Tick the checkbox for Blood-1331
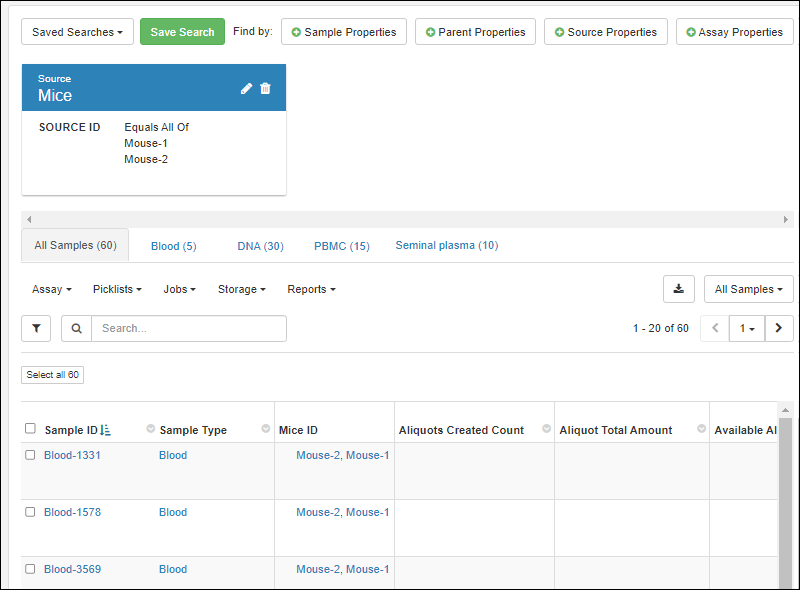Image resolution: width=800 pixels, height=590 pixels. (30, 455)
